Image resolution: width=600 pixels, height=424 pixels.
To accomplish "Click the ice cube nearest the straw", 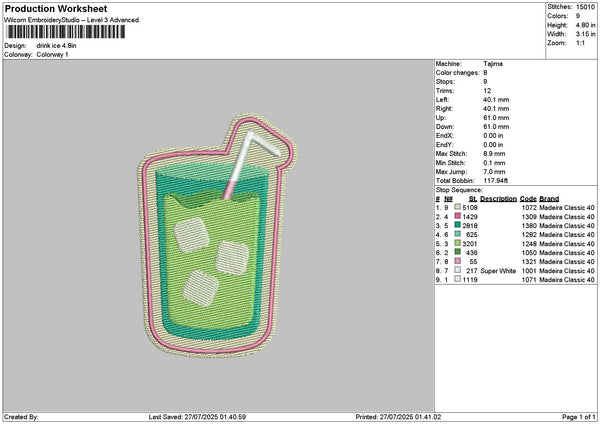I will pyautogui.click(x=190, y=233).
